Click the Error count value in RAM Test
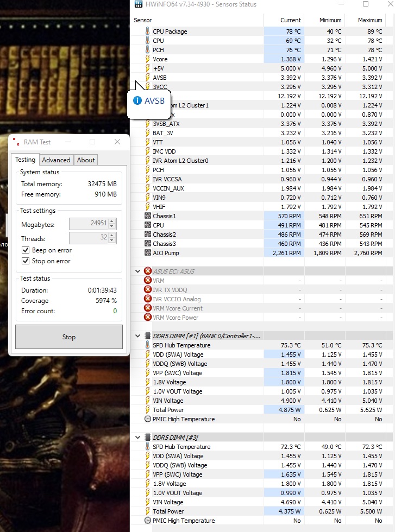Viewport: 395px width, 532px height. pyautogui.click(x=115, y=311)
